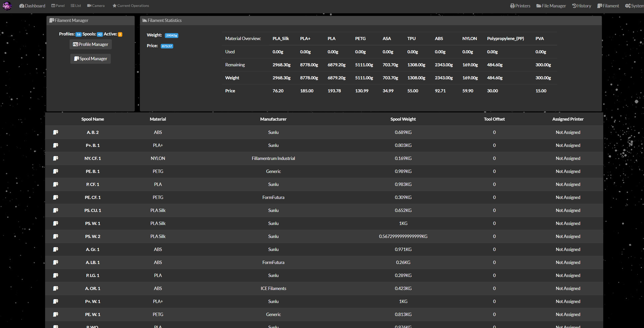
Task: Click the Spools count badge showing 42
Action: [100, 34]
